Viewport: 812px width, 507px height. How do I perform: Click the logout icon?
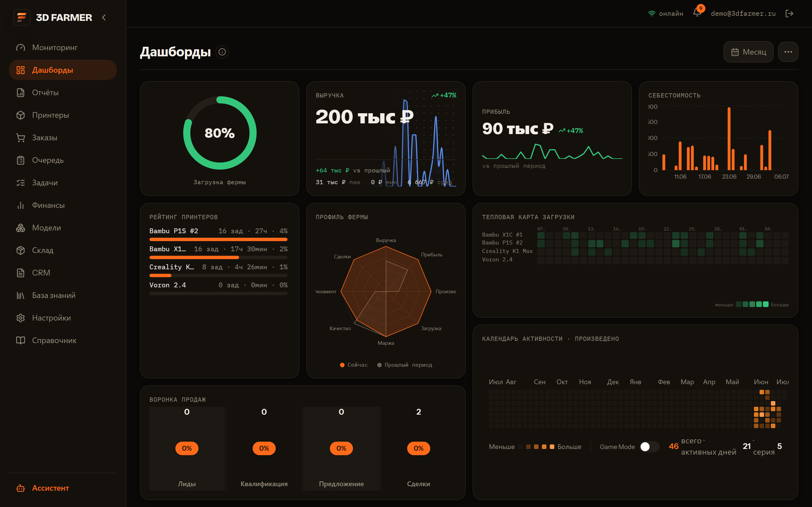tap(789, 14)
